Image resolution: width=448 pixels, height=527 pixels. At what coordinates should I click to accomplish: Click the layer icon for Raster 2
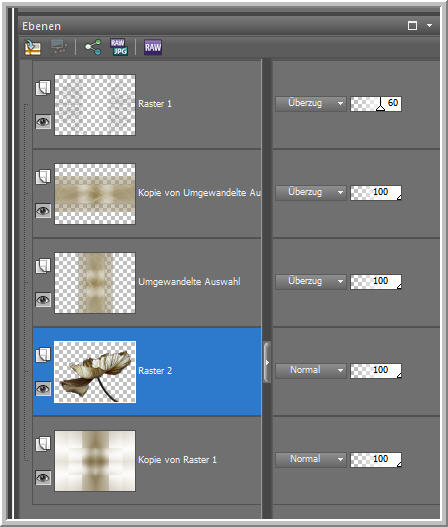43,355
